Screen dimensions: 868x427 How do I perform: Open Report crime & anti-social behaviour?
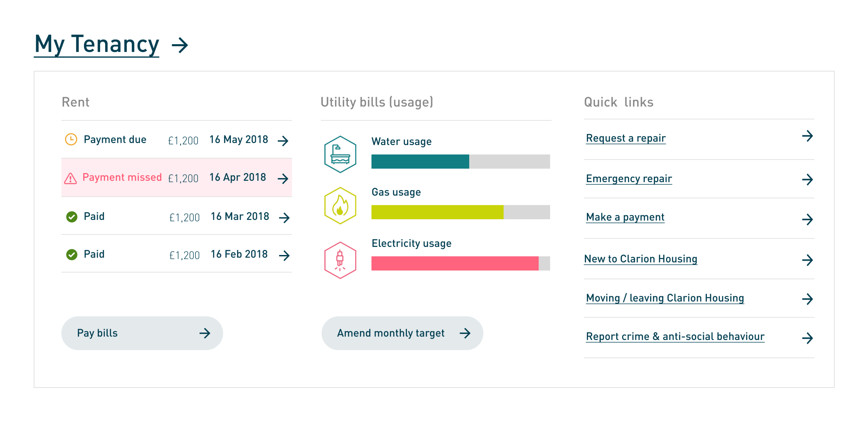675,336
